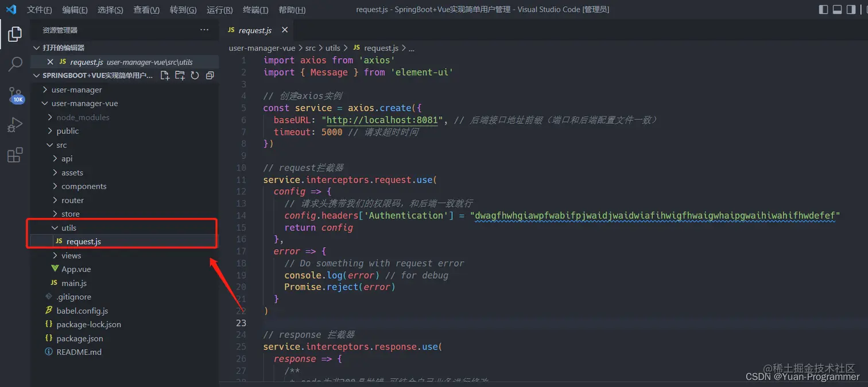Toggle primary side bar layout icon
This screenshot has height=387, width=868.
[x=823, y=9]
